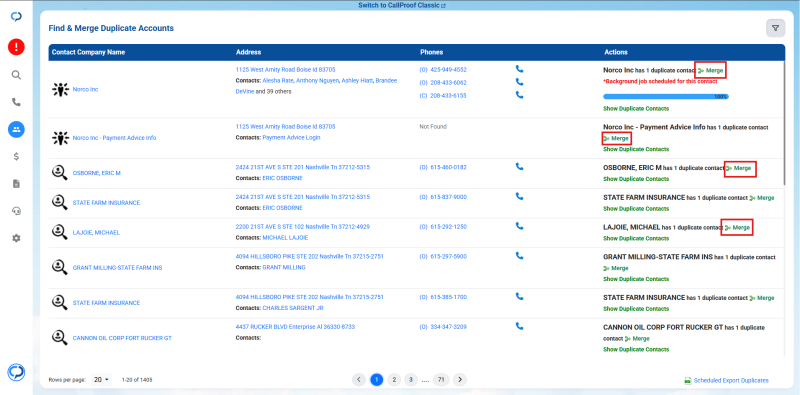Open the dollar sign sidebar icon
Image resolution: width=800 pixels, height=395 pixels.
(x=16, y=157)
